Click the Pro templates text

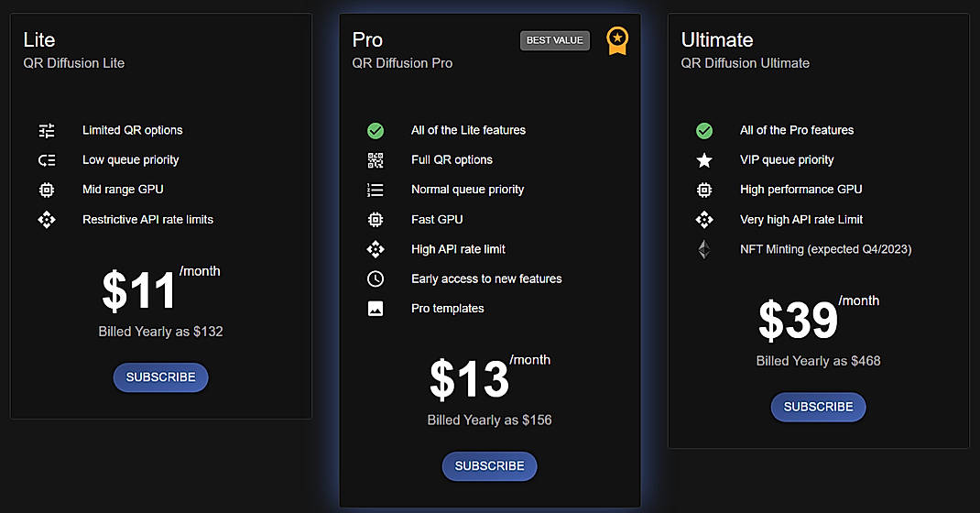(448, 309)
